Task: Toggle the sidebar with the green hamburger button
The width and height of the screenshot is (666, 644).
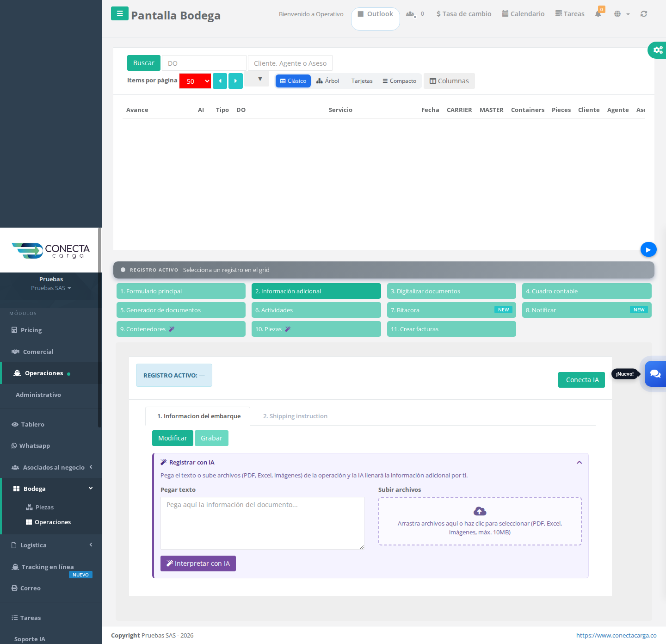Action: click(119, 13)
